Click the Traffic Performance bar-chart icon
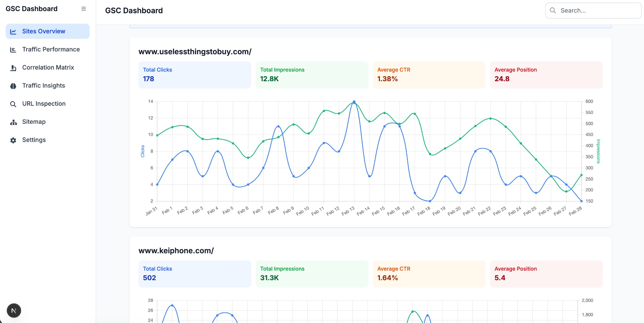The height and width of the screenshot is (323, 644). 13,50
